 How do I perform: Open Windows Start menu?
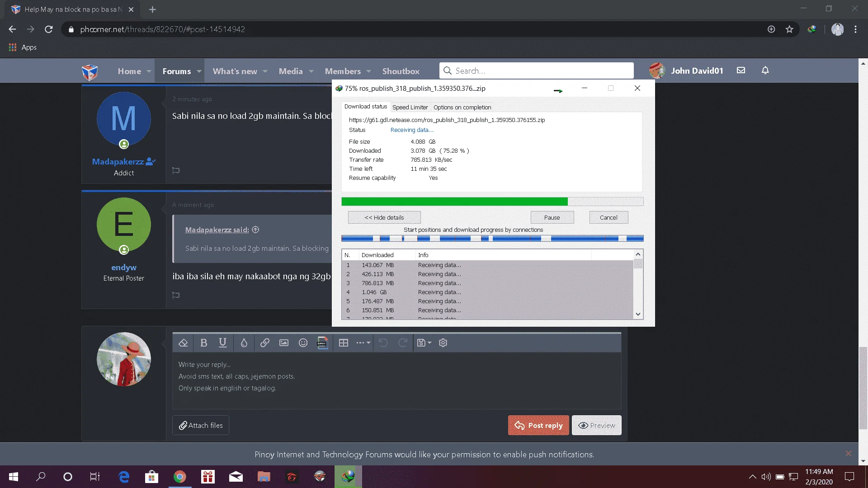click(14, 477)
